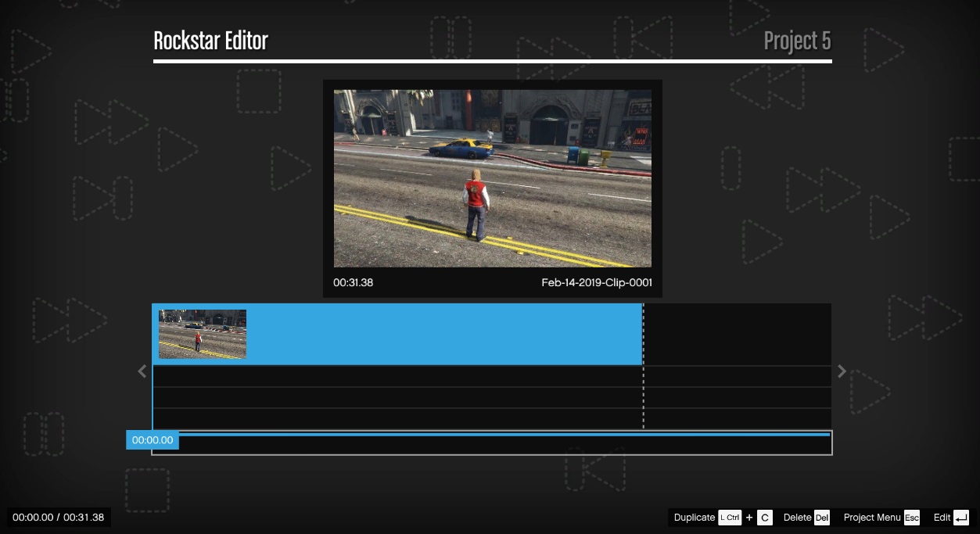Screen dimensions: 980x534
Task: Click the left timeline scroll arrow
Action: (x=142, y=371)
